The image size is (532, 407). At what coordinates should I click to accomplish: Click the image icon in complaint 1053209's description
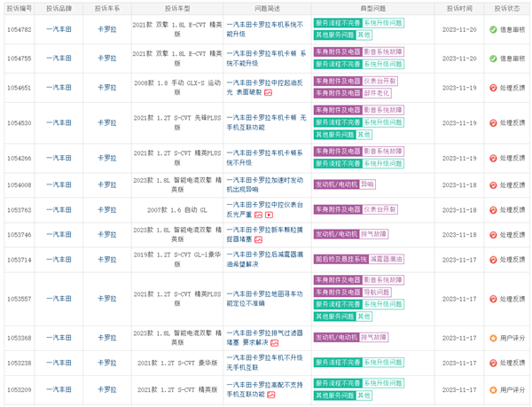tap(270, 394)
